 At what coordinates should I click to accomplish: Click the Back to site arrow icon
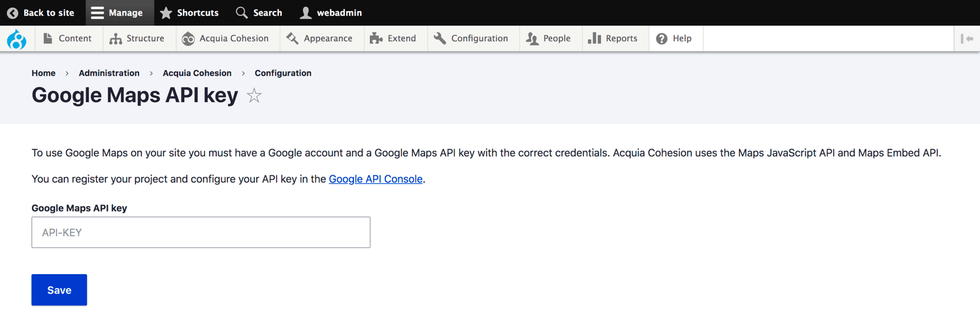[12, 12]
